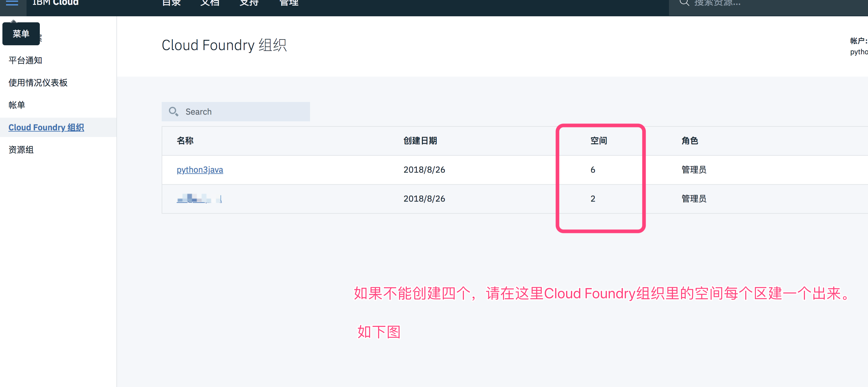Click the 创建日期 column header
Screen dimensions: 868x387
[x=420, y=141]
